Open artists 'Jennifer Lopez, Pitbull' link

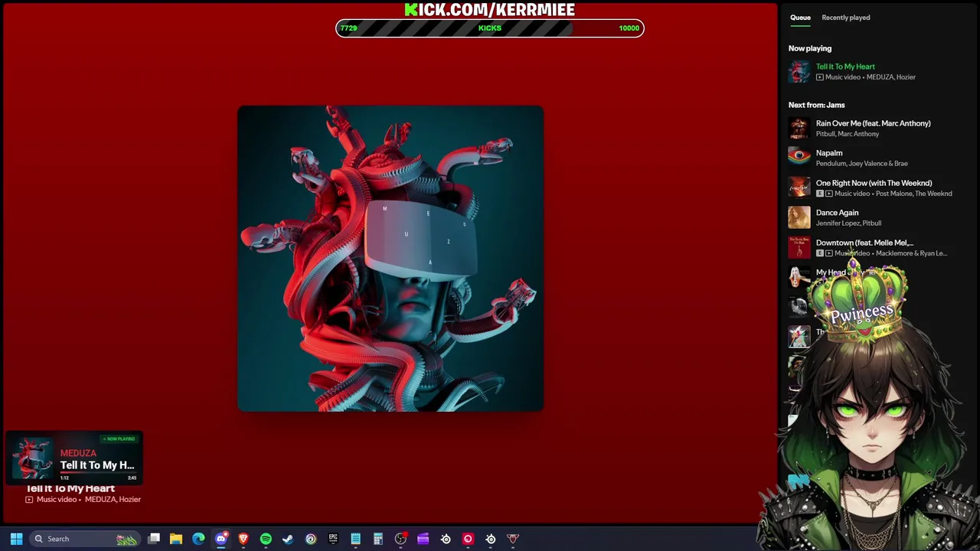(x=848, y=223)
